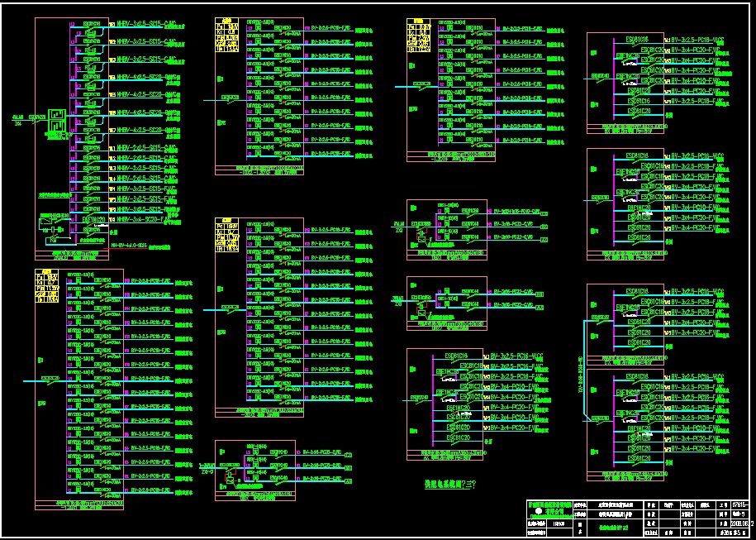This screenshot has height=540, width=756.
Task: Select the drawing number 07615 in title block
Action: pyautogui.click(x=739, y=503)
